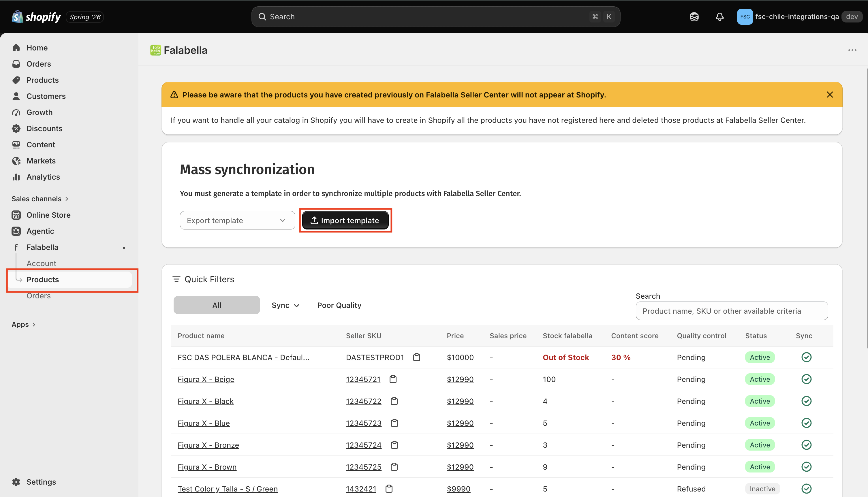Click the Seller SKU column header
868x497 pixels.
(364, 336)
